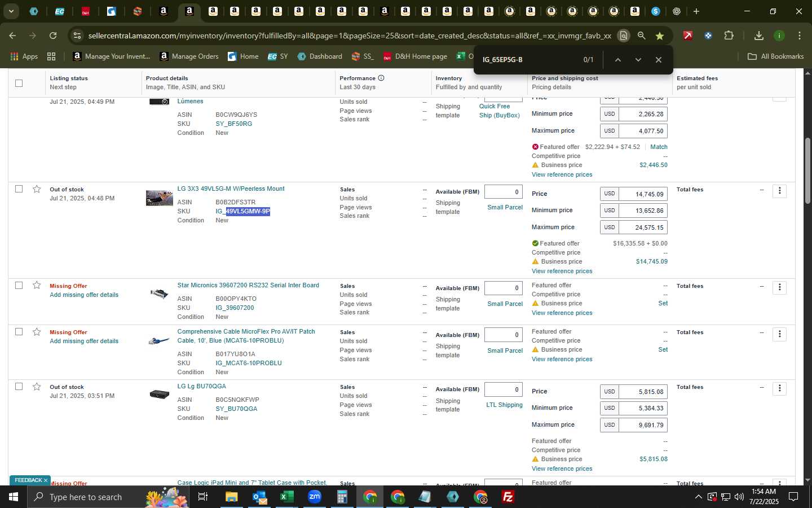Viewport: 812px width, 508px height.
Task: Open SKU link SY_BU70QGA
Action: [x=236, y=409]
